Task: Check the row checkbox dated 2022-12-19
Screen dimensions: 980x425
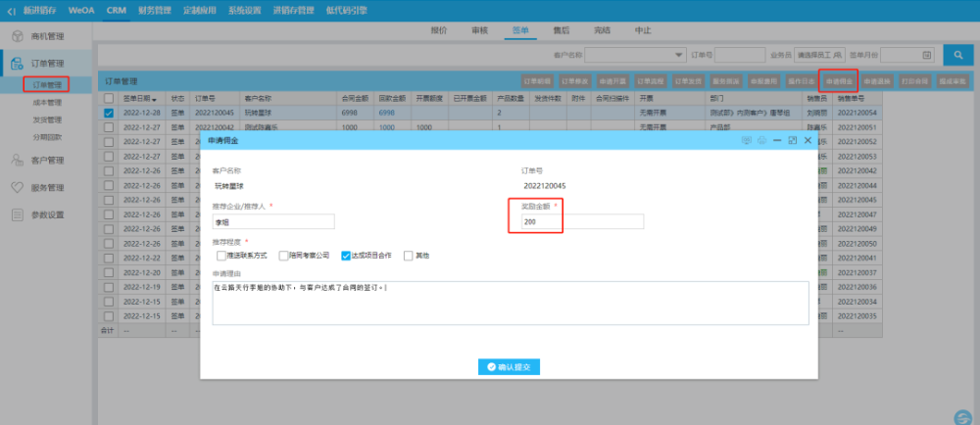Action: coord(109,287)
